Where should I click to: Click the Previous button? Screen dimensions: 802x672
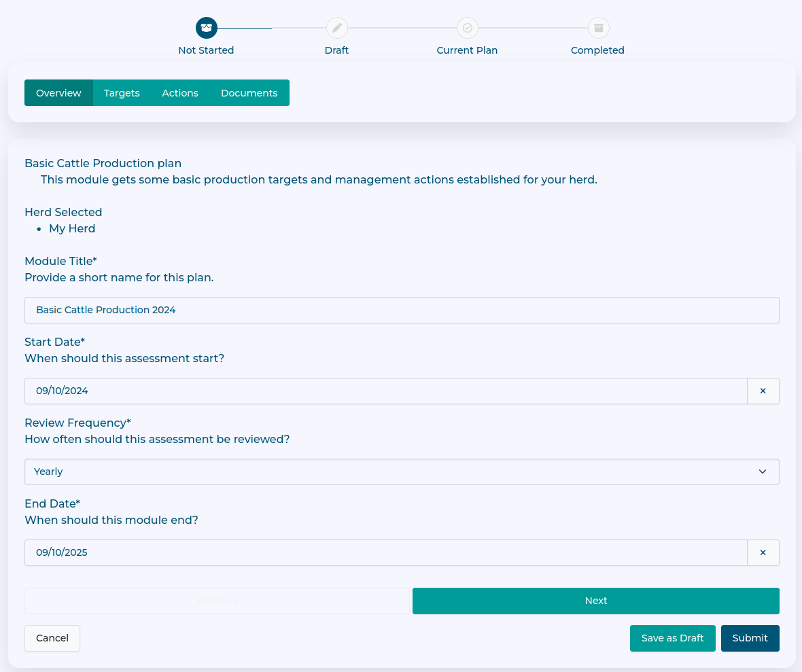(x=217, y=601)
